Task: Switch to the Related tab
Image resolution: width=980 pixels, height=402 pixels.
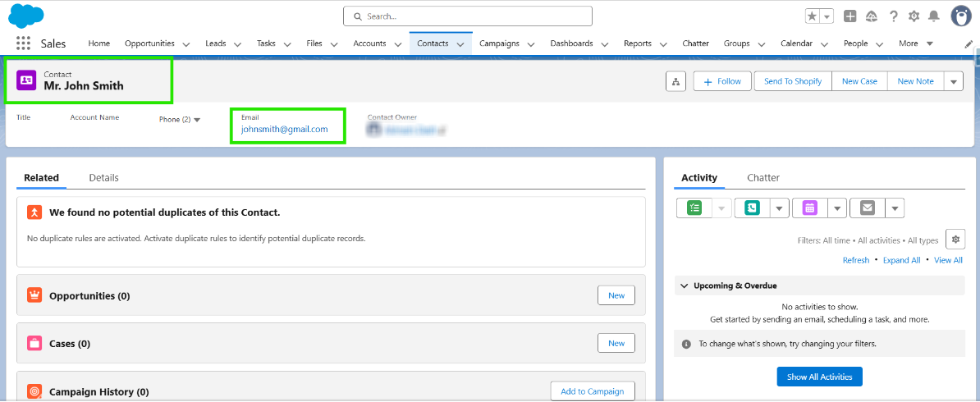Action: pyautogui.click(x=41, y=177)
